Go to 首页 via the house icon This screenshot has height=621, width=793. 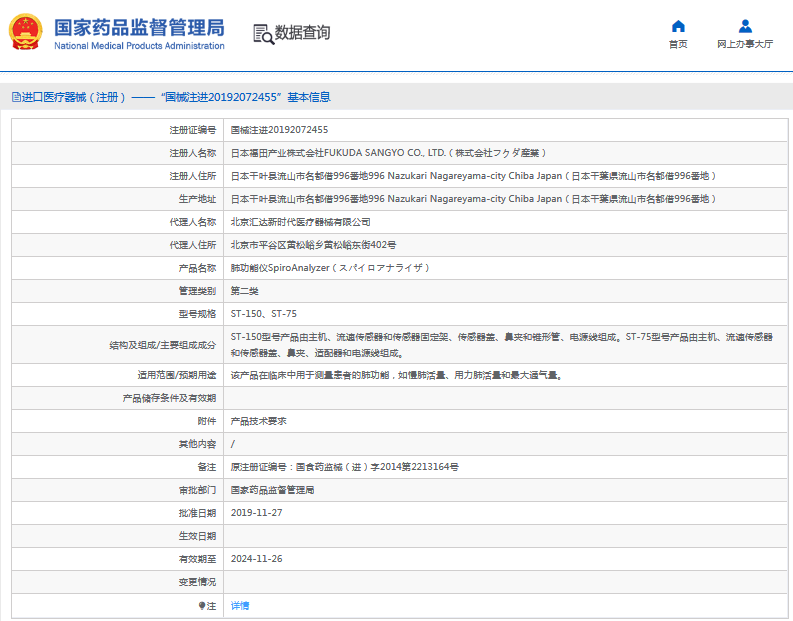[678, 26]
